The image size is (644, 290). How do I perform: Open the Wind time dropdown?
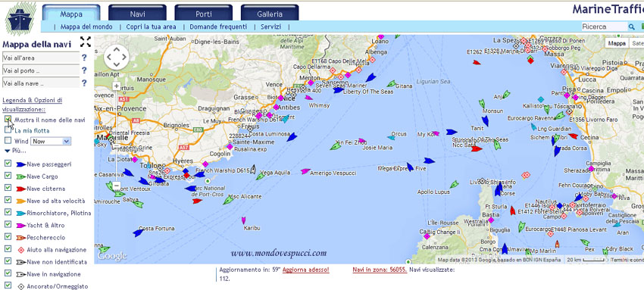point(52,141)
